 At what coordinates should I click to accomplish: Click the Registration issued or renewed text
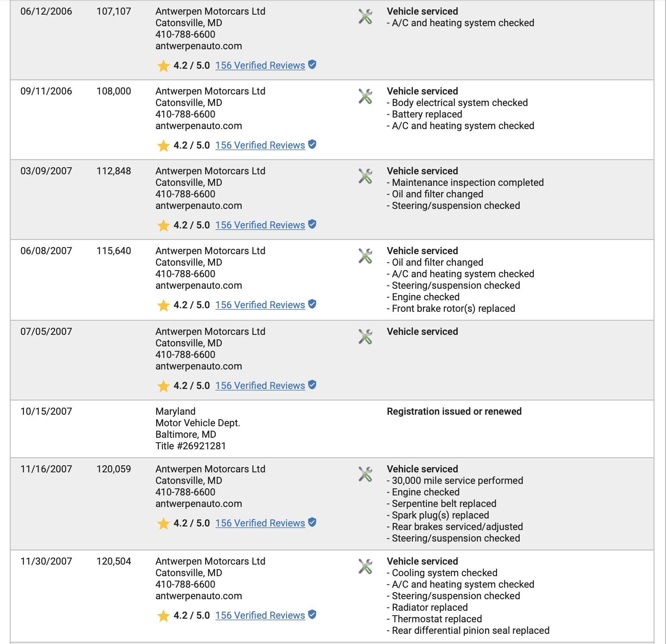pyautogui.click(x=454, y=412)
